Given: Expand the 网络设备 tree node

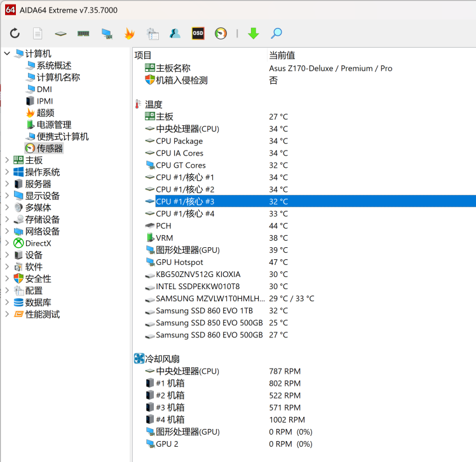Looking at the screenshot, I should 7,231.
